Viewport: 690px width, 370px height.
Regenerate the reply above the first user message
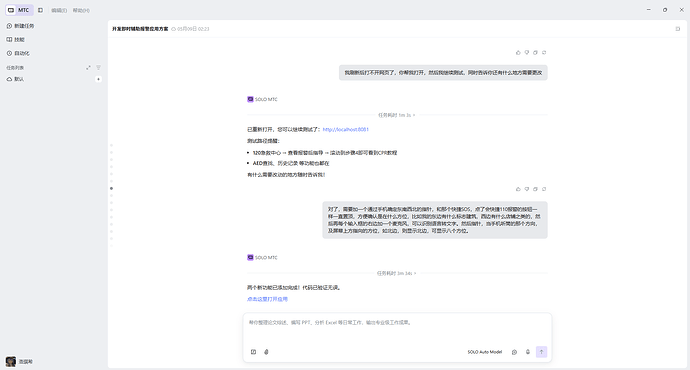[544, 52]
